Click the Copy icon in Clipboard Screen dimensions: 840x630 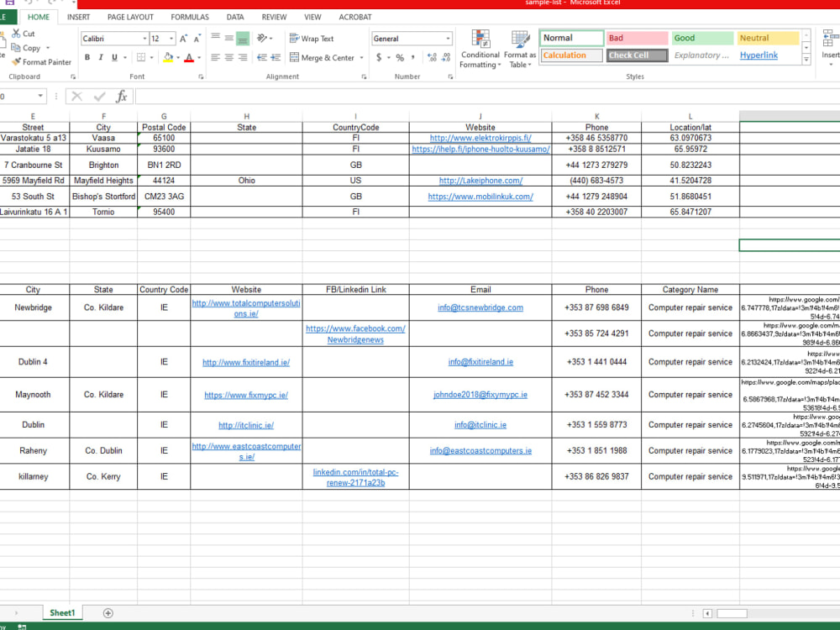(16, 48)
